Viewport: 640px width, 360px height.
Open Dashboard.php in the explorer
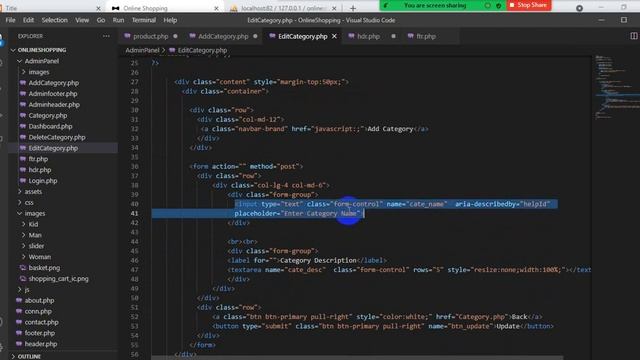[50, 126]
